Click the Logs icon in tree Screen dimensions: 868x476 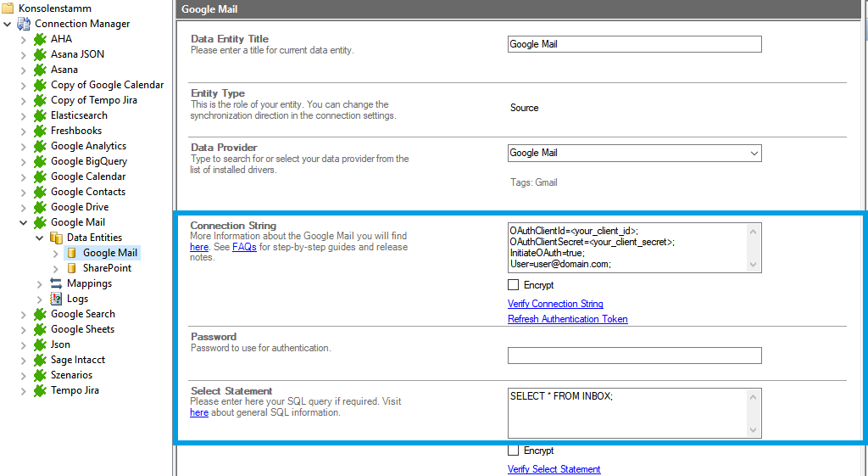(x=57, y=299)
